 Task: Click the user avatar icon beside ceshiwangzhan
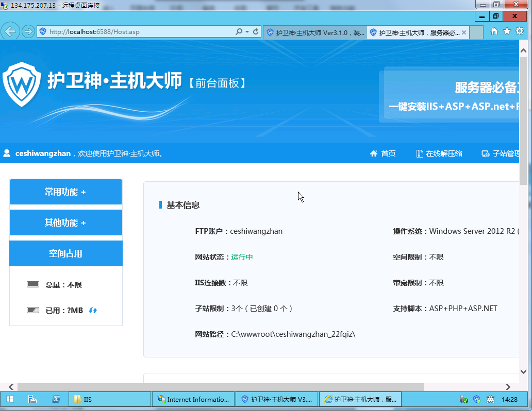pyautogui.click(x=7, y=153)
